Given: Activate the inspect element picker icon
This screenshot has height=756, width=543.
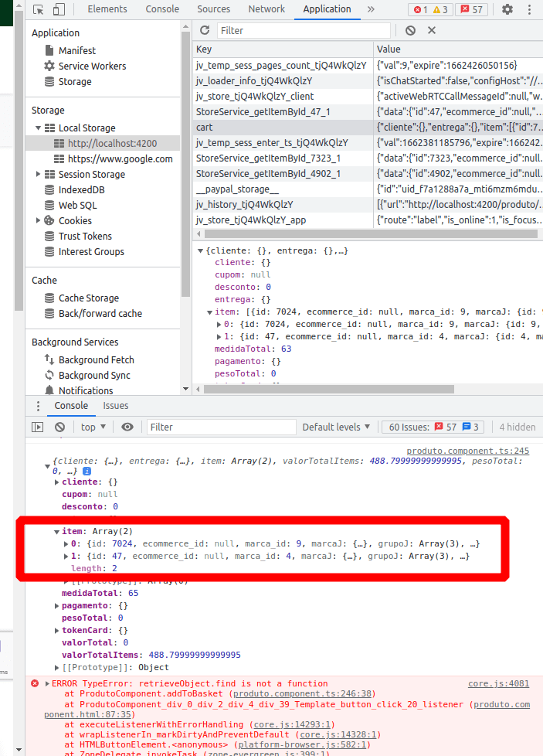Looking at the screenshot, I should click(x=38, y=9).
